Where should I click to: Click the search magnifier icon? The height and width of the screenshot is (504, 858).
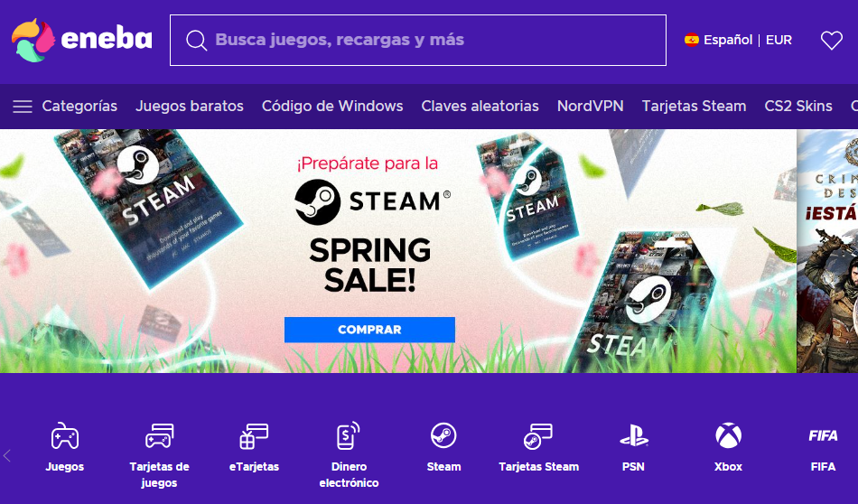[x=196, y=40]
